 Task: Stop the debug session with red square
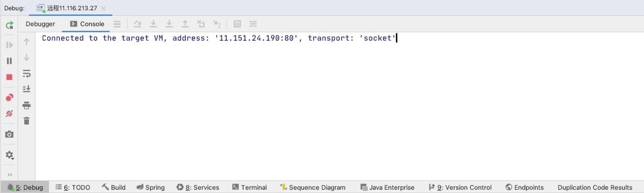coord(9,77)
